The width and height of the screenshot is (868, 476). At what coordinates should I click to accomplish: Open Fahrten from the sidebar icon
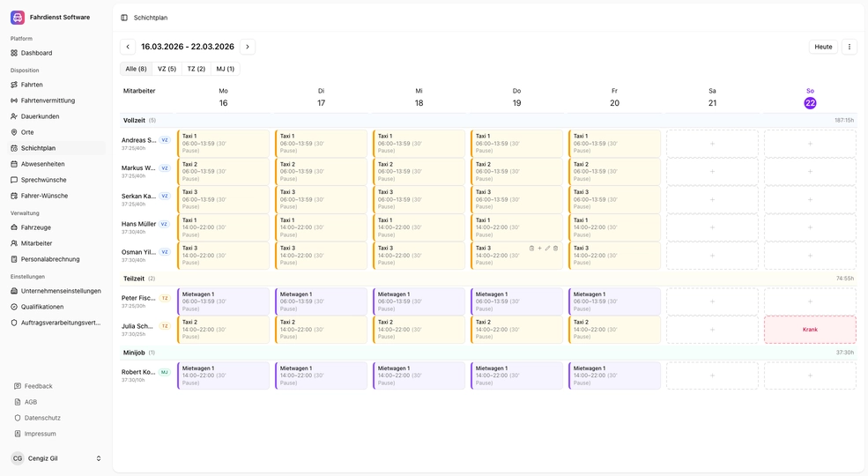tap(14, 85)
